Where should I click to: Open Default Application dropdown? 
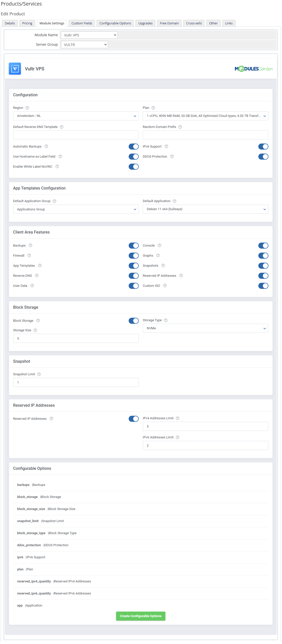[x=205, y=209]
